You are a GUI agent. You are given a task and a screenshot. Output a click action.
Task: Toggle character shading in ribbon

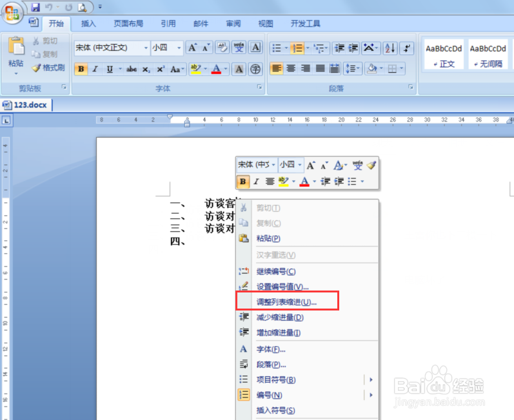239,69
